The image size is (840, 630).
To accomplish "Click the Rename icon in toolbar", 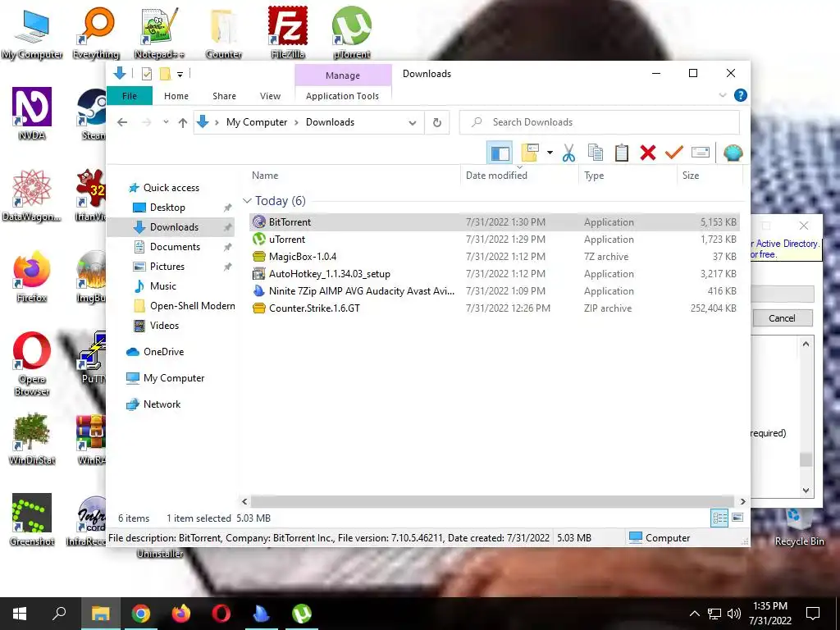I will click(x=701, y=153).
